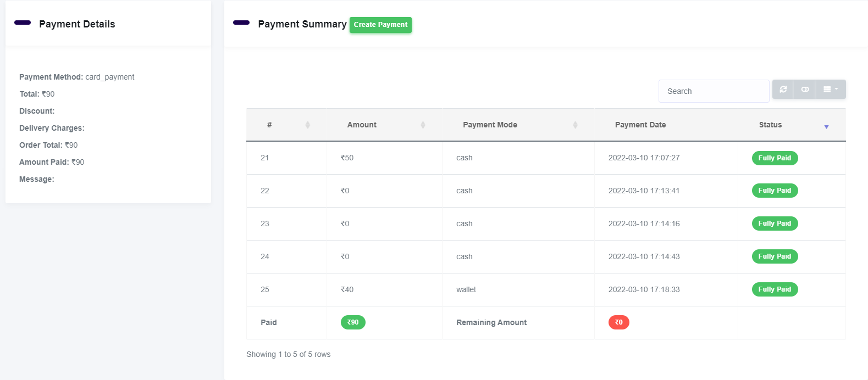Click the ₹50 amount cell
Image resolution: width=868 pixels, height=380 pixels.
coord(347,158)
